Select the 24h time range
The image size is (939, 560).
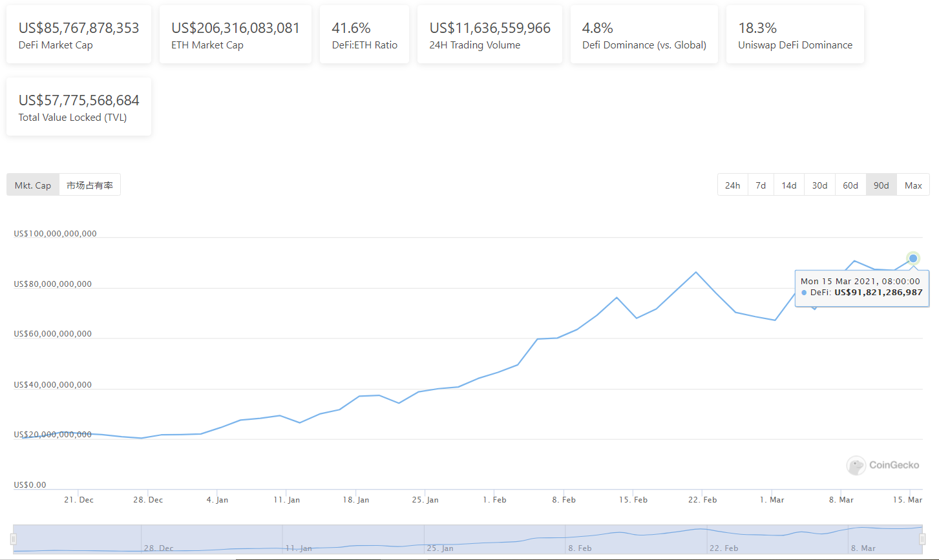pyautogui.click(x=732, y=185)
